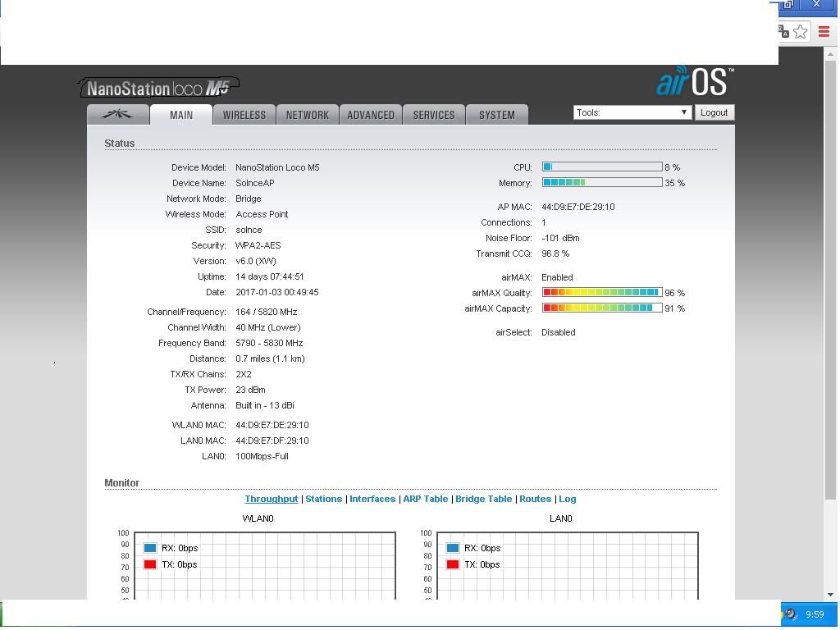Screen dimensions: 840x630
Task: Click the SSID value "solnce"
Action: pyautogui.click(x=249, y=230)
